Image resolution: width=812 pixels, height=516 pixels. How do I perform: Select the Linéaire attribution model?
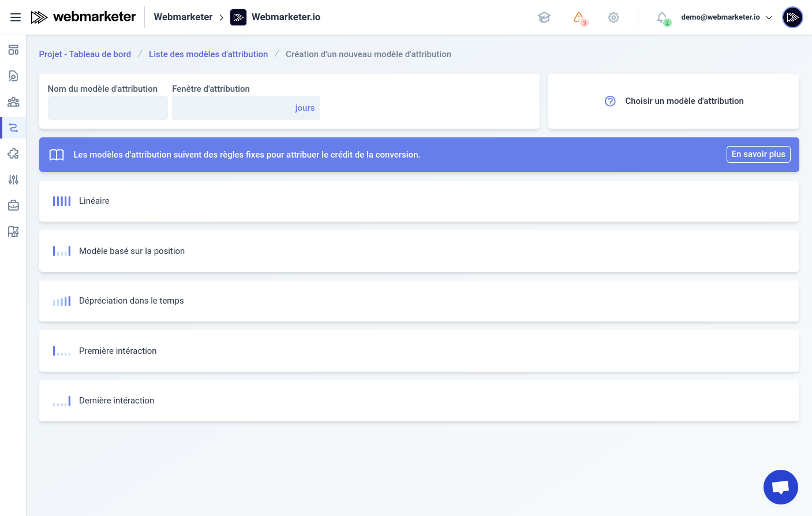(x=419, y=201)
